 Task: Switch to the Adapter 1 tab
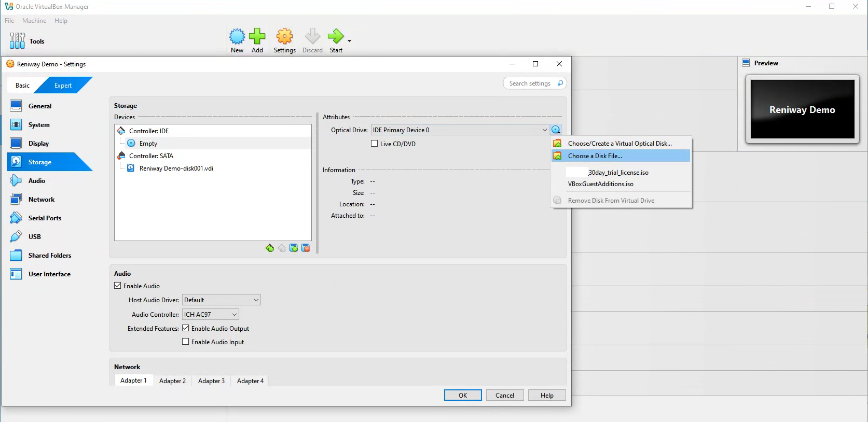(x=133, y=381)
